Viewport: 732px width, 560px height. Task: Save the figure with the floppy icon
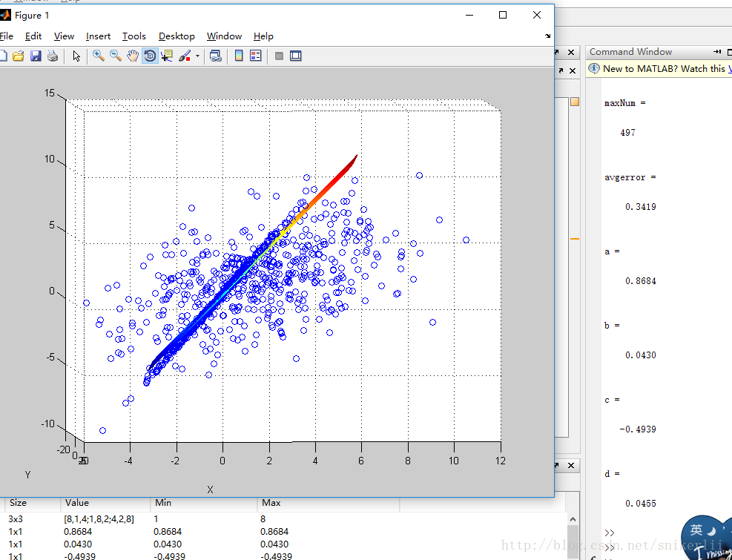[x=36, y=56]
